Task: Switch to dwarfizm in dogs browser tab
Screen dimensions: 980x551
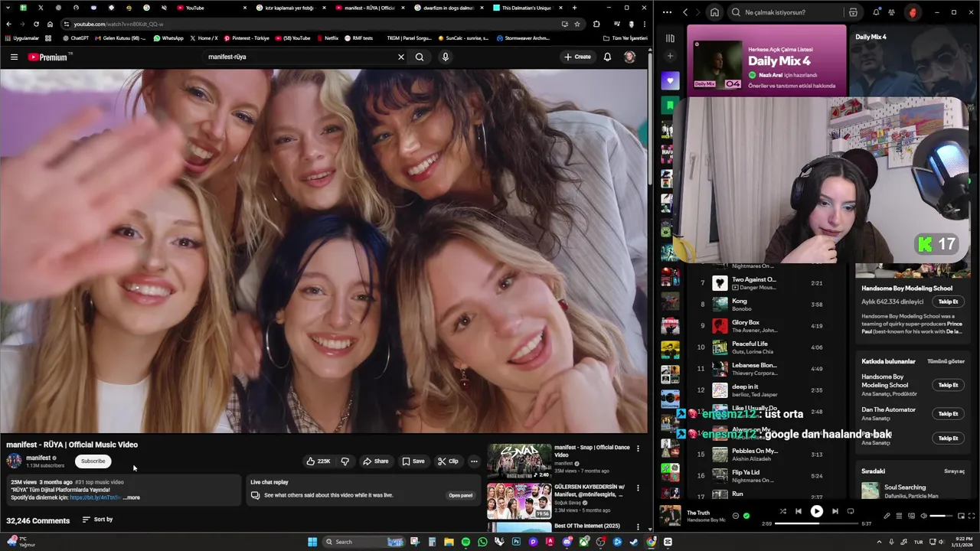Action: tap(449, 8)
